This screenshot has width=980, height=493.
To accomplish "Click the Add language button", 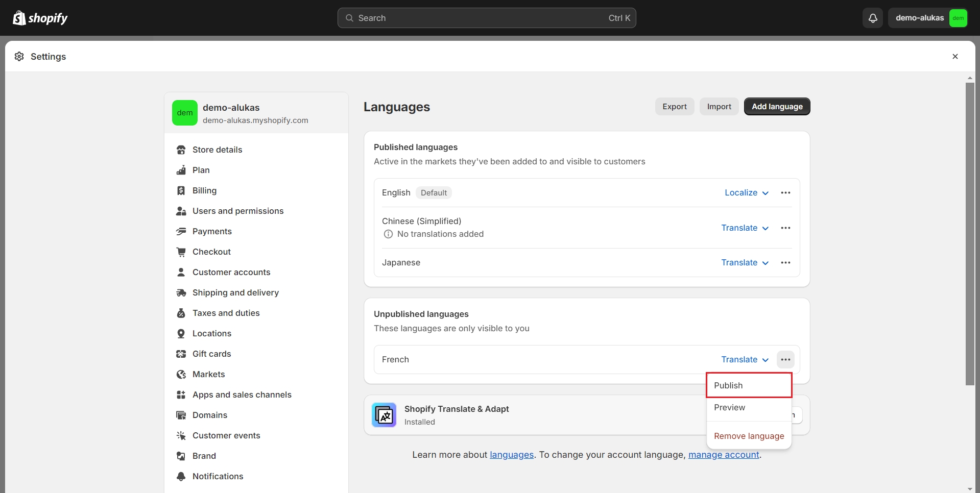I will 777,107.
